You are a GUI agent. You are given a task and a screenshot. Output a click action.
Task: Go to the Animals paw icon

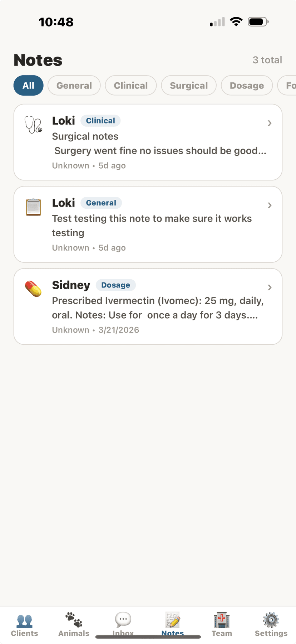(74, 620)
